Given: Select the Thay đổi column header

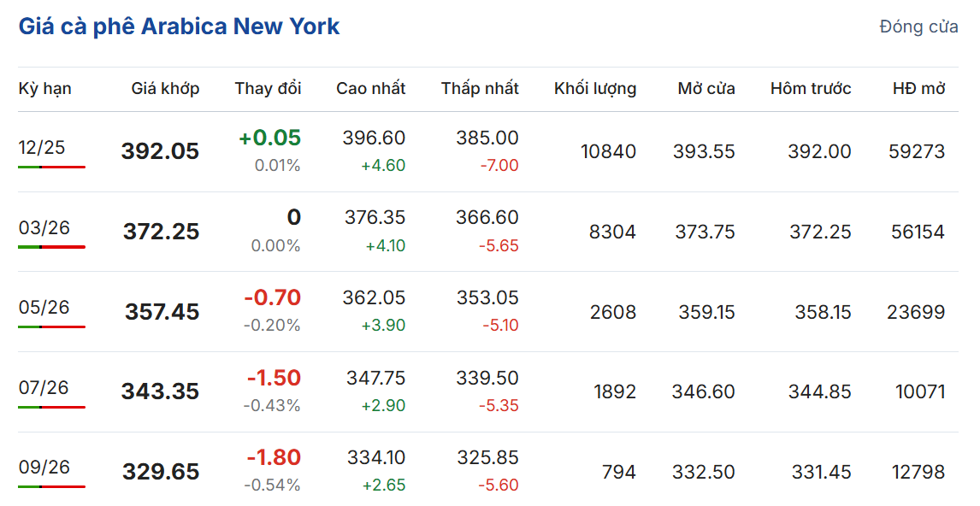Looking at the screenshot, I should 268,88.
